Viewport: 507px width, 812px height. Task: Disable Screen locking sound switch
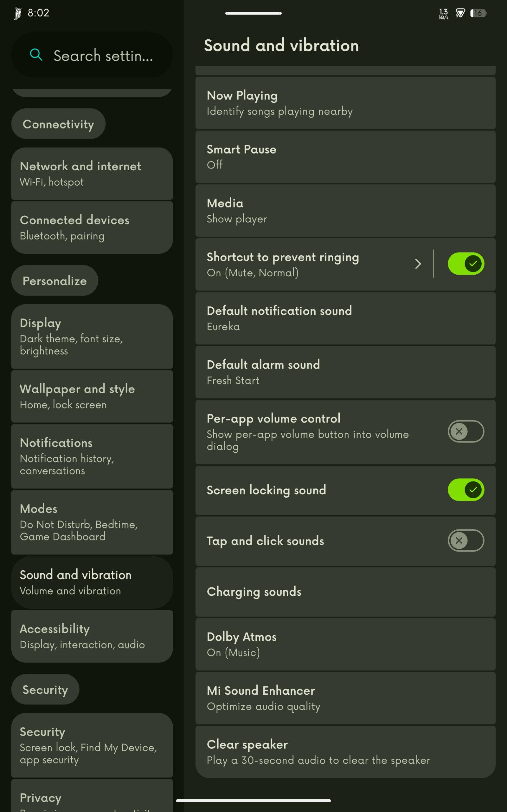466,490
